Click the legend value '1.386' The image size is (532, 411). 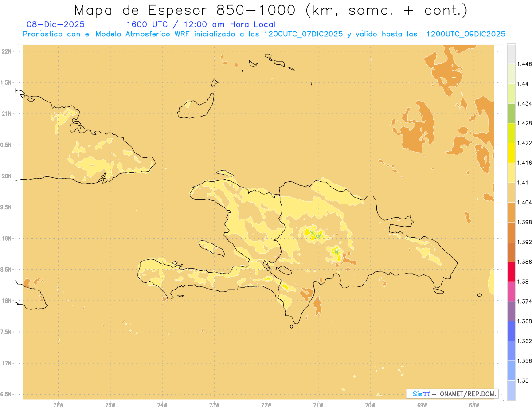click(525, 262)
